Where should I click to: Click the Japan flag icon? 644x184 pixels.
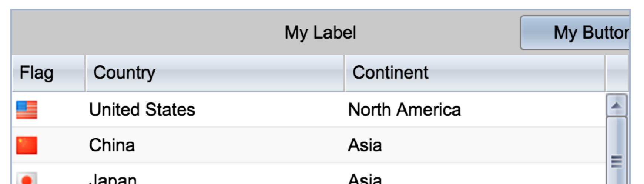point(27,179)
